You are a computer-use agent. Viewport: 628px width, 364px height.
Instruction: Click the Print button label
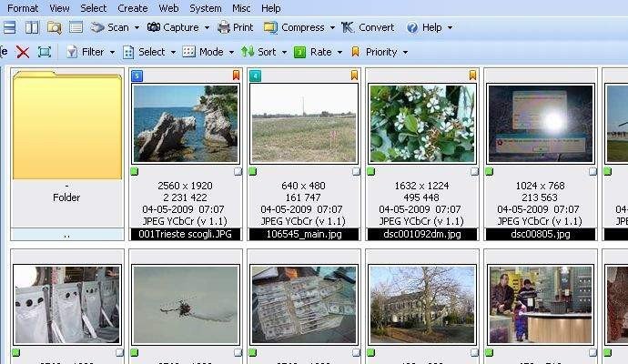point(243,27)
